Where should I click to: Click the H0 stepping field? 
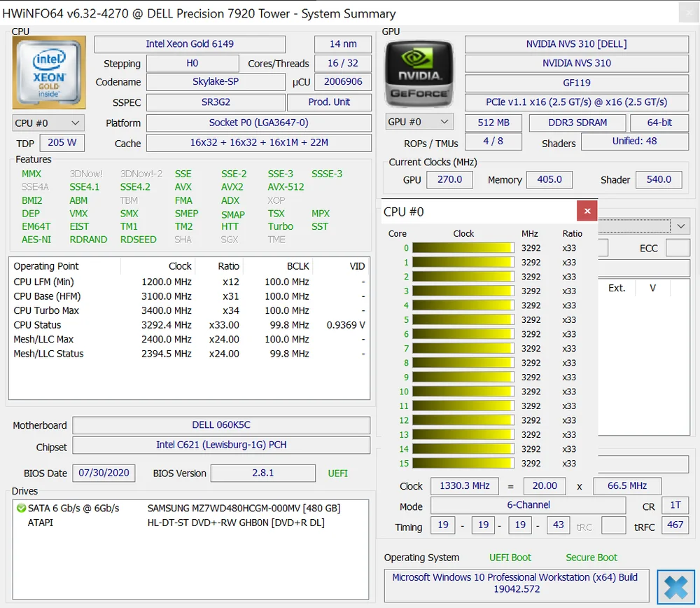tap(192, 63)
